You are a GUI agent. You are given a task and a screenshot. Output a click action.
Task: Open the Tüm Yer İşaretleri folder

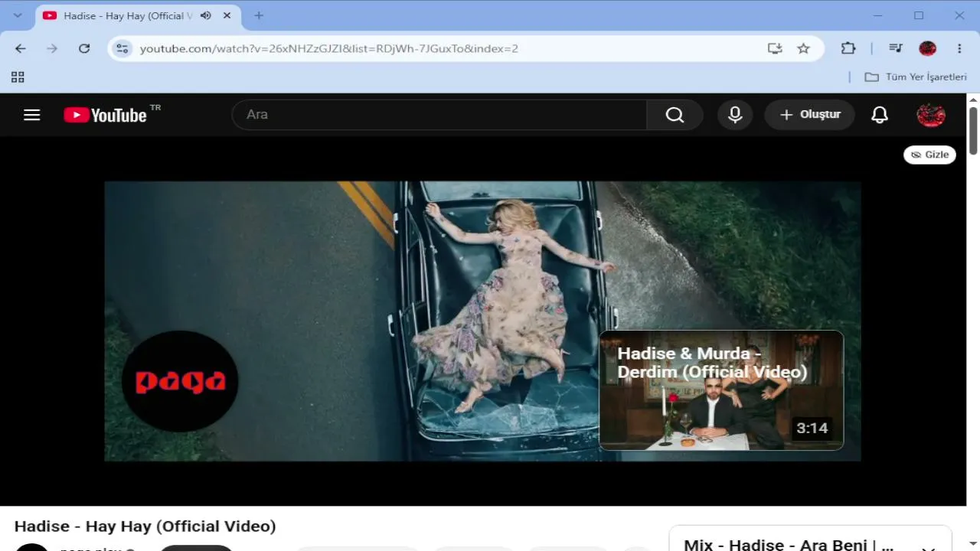pyautogui.click(x=916, y=77)
